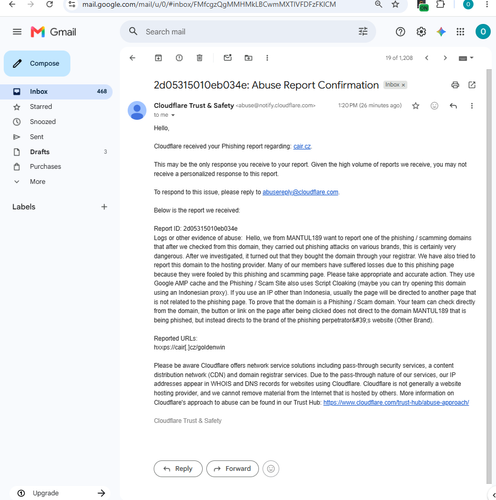Click the email vertical scrollbar
Screen dimensions: 496x500
tap(489, 276)
